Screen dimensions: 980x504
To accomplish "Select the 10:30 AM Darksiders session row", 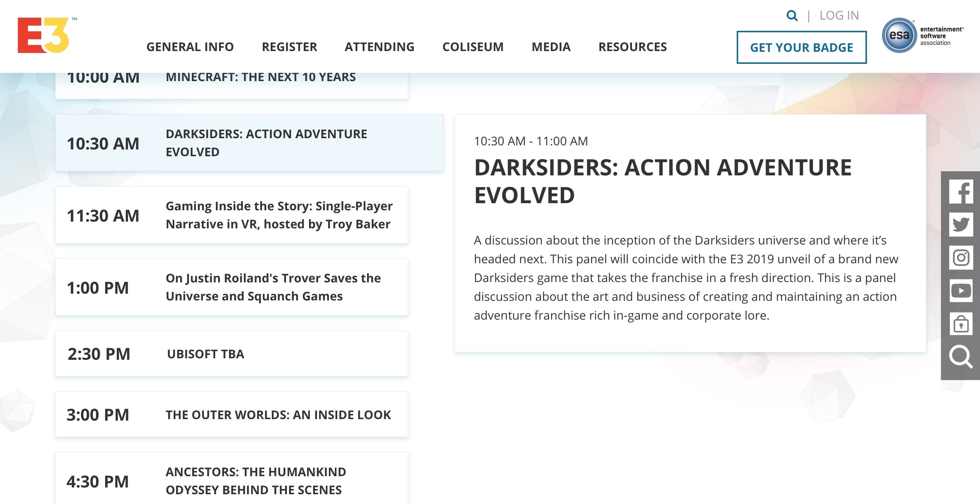I will click(249, 143).
